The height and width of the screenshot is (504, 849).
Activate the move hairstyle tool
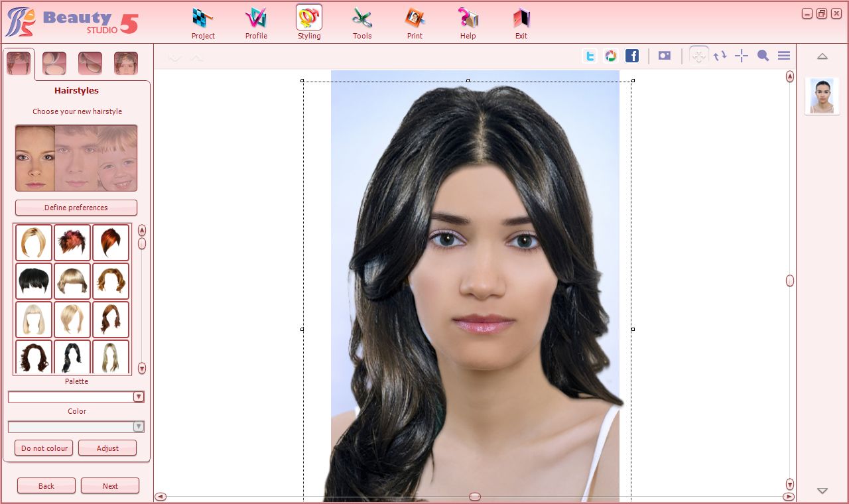pos(698,56)
